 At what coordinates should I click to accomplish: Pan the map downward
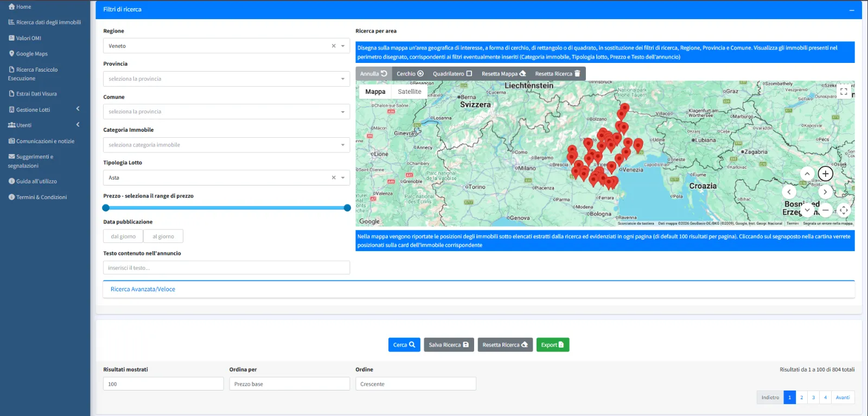click(807, 209)
